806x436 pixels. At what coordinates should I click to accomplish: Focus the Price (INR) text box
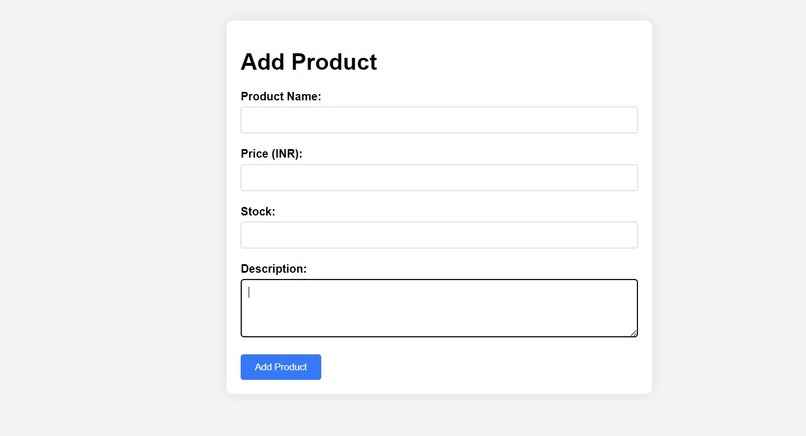pos(438,178)
